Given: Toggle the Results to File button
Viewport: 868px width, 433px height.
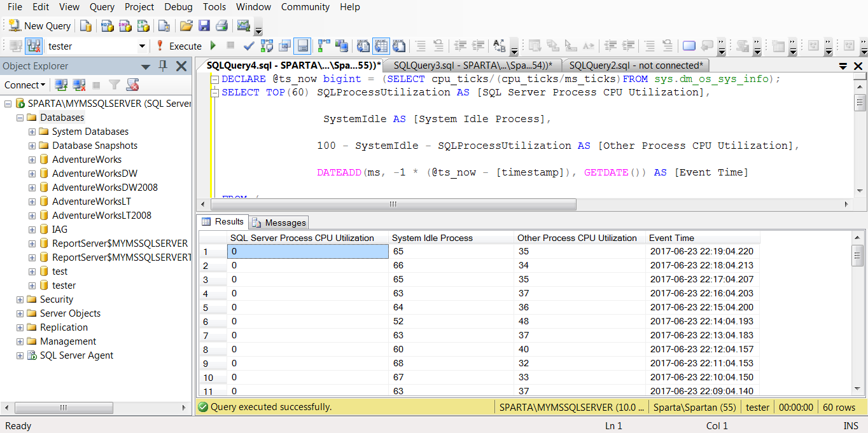Looking at the screenshot, I should click(399, 46).
